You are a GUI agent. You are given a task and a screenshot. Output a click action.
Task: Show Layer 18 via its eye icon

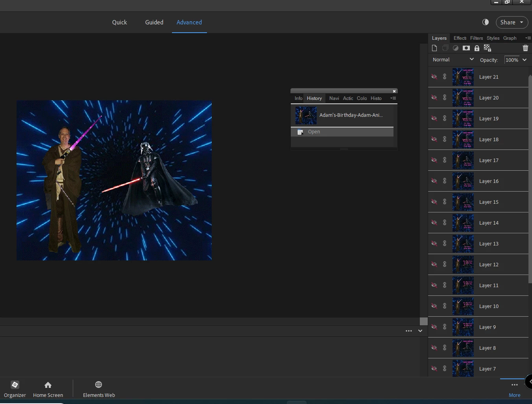pos(434,139)
